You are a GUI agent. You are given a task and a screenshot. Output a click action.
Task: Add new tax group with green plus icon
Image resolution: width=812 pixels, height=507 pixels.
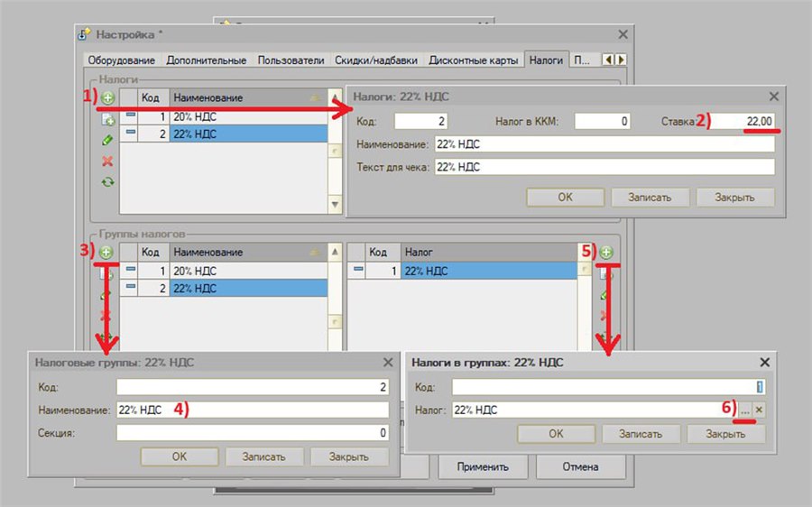pyautogui.click(x=106, y=253)
